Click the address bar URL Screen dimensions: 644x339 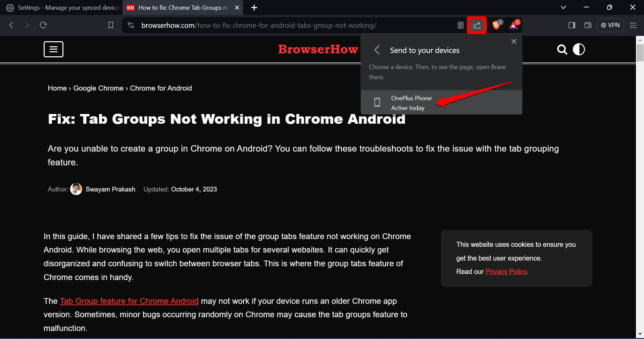pyautogui.click(x=259, y=25)
